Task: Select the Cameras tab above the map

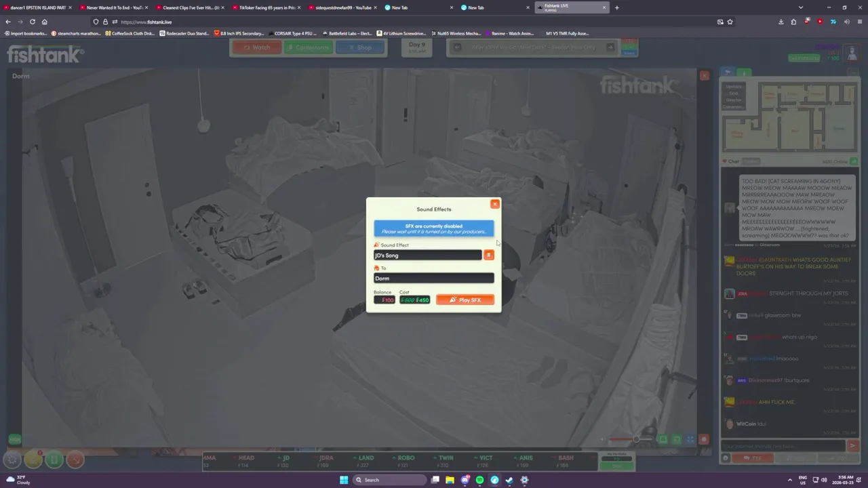Action: point(728,72)
